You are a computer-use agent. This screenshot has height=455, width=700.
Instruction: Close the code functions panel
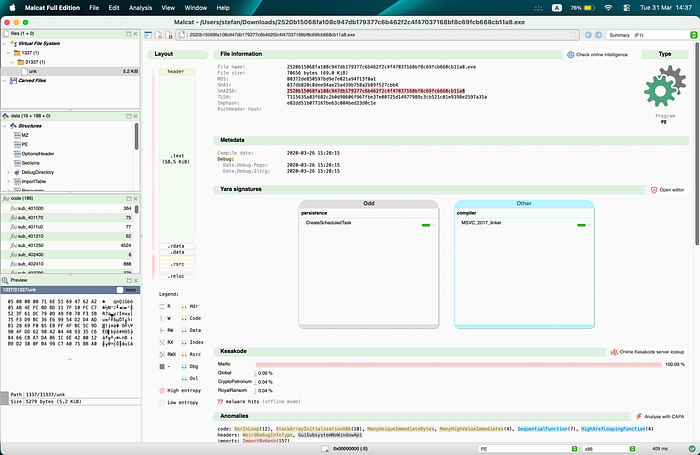[x=135, y=198]
